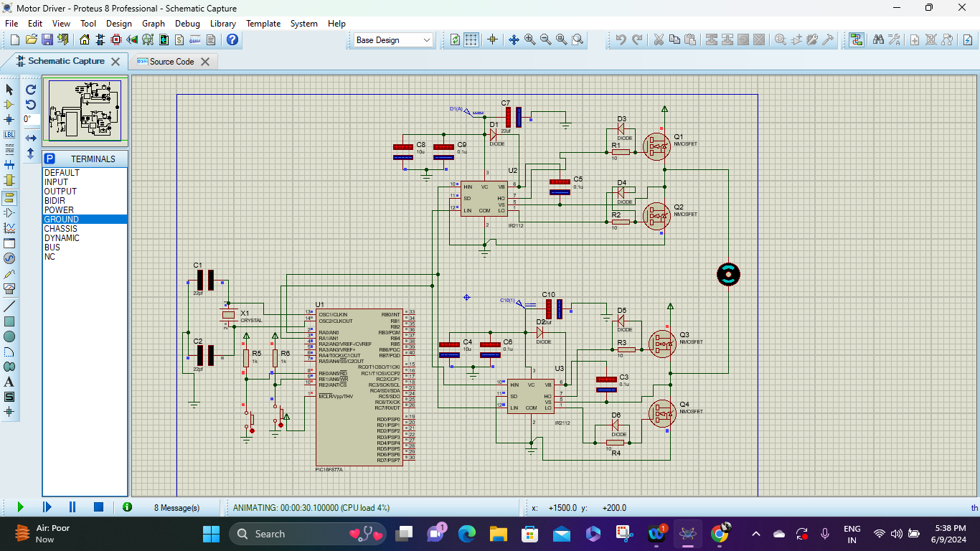Select CHASSIS in the terminals list
The image size is (980, 551).
point(85,229)
